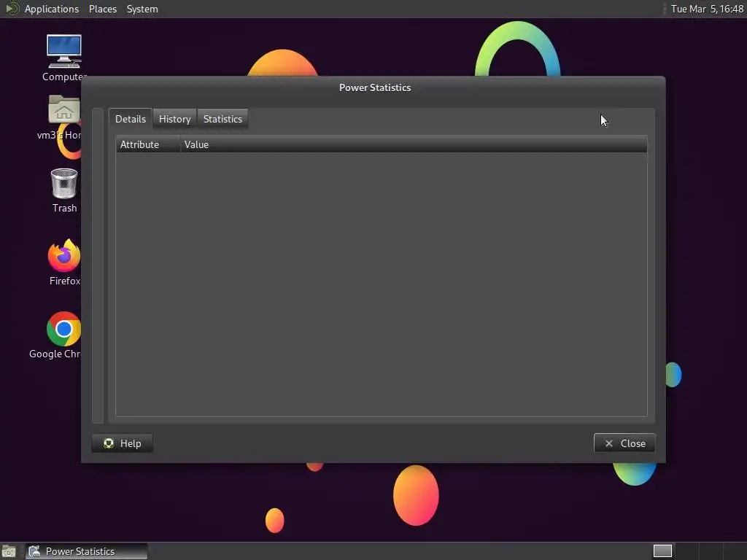The height and width of the screenshot is (560, 747).
Task: Open the Places menu
Action: (102, 9)
